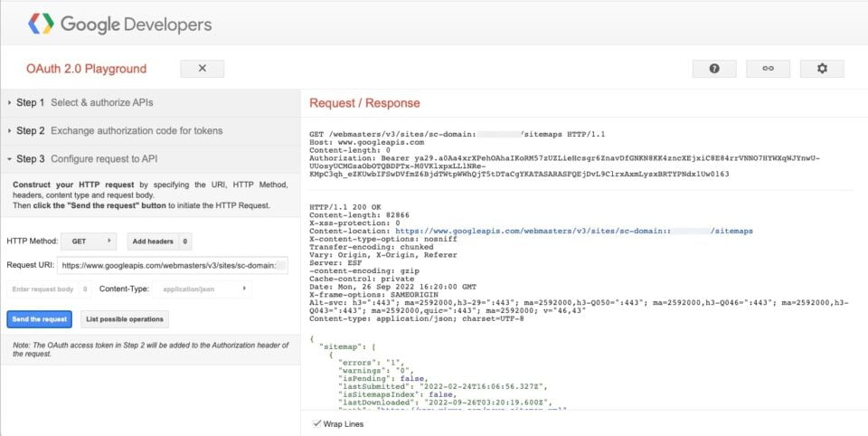Click the headers count 0 badge
This screenshot has height=436, width=868.
coord(185,242)
